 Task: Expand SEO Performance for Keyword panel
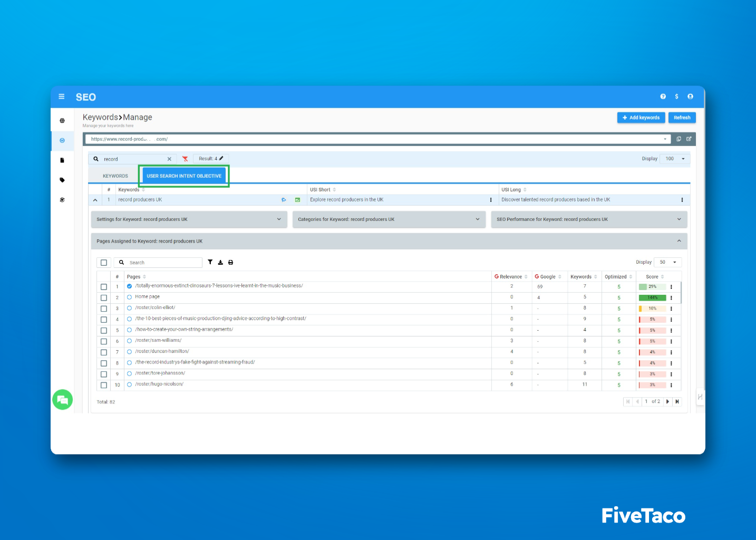click(x=589, y=219)
